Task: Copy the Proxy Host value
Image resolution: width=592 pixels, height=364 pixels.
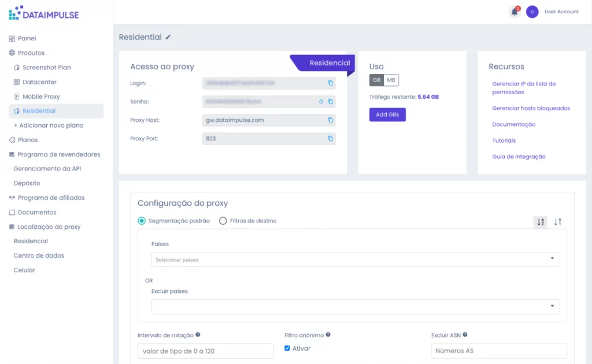Action: click(331, 120)
